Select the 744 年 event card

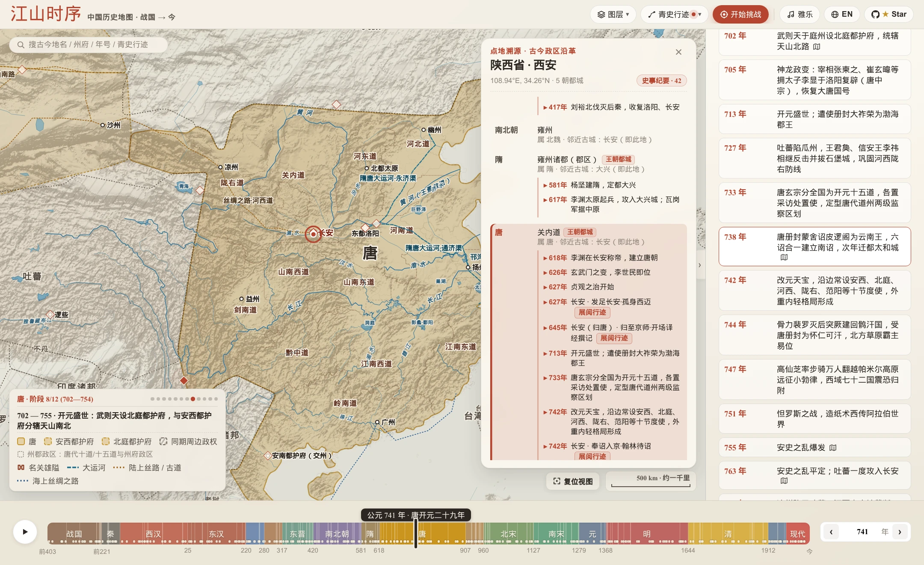coord(814,335)
